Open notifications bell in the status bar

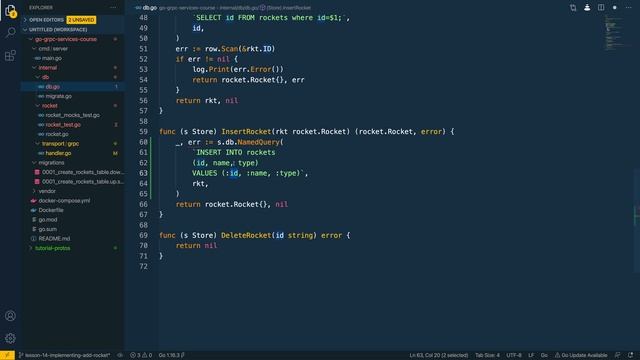pyautogui.click(x=631, y=355)
